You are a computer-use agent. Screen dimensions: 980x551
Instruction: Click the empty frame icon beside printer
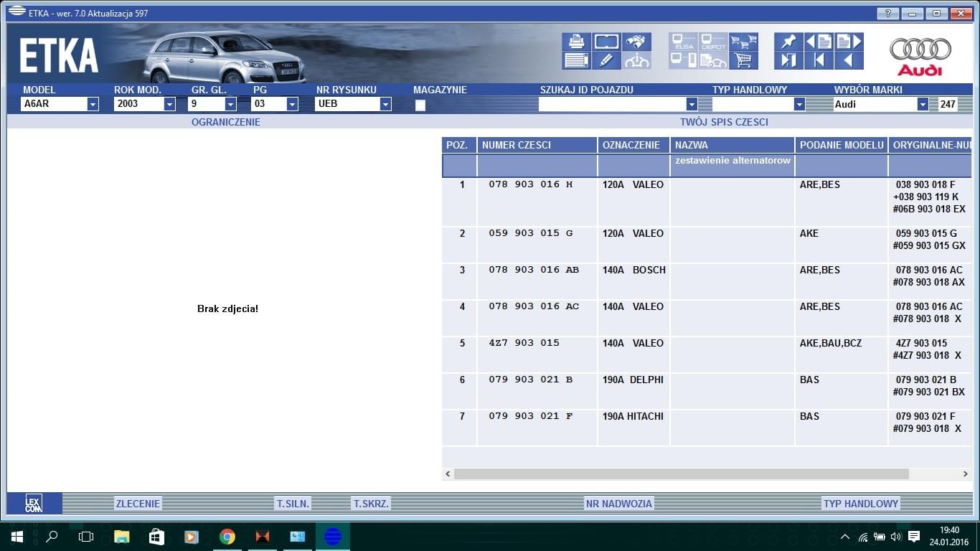[x=606, y=42]
